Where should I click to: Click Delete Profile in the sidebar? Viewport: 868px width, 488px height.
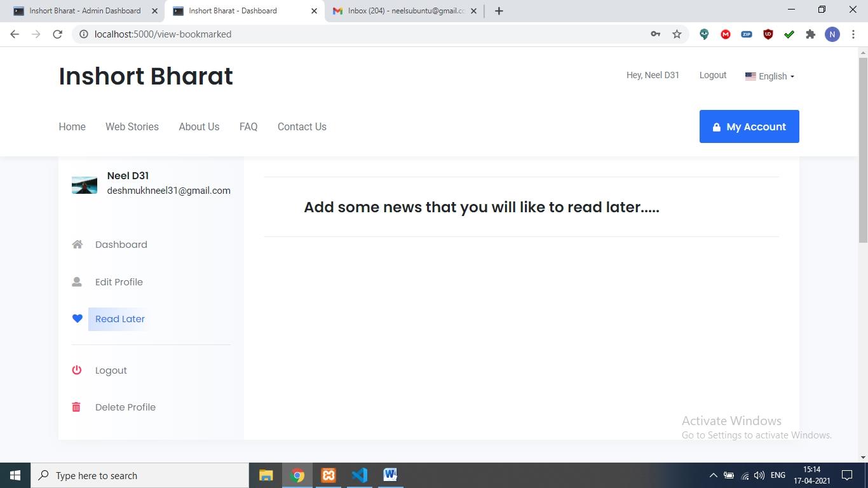coord(125,407)
